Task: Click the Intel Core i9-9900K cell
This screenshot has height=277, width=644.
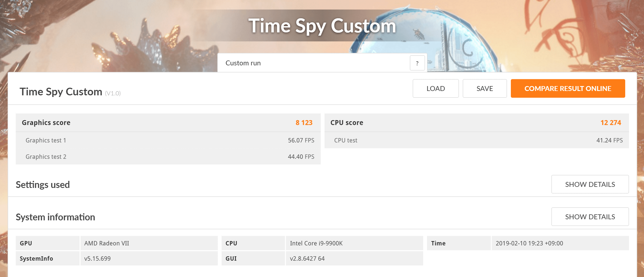Action: (x=354, y=243)
